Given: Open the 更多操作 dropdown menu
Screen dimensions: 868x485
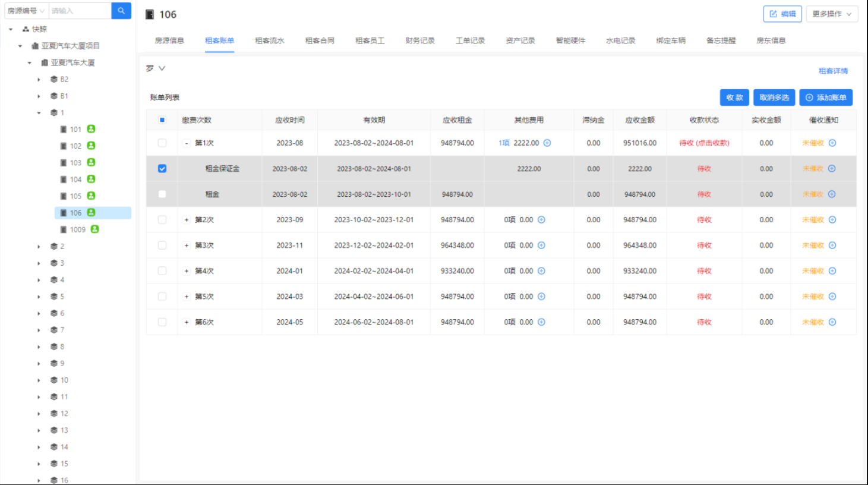Looking at the screenshot, I should (831, 14).
